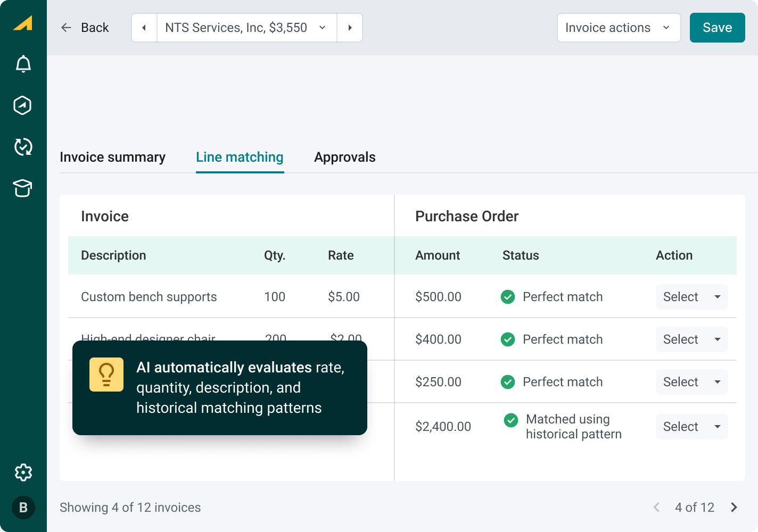Expand the NTS Services, Inc invoice selector

tap(246, 28)
